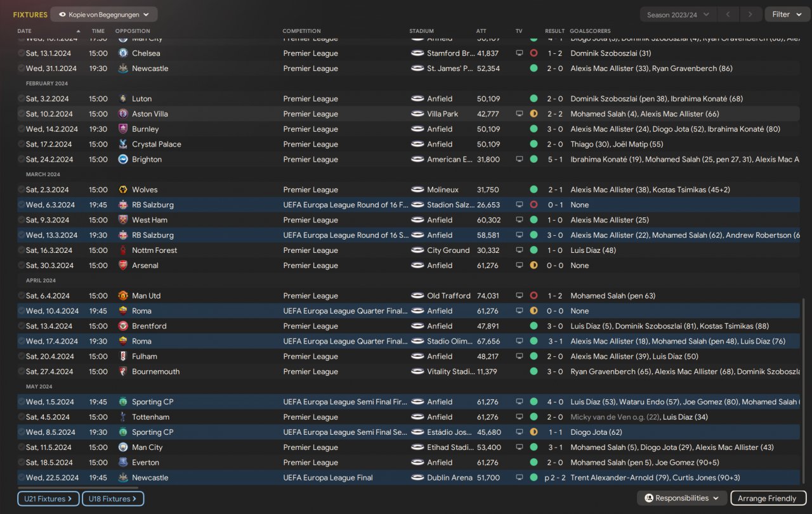Toggle the check mark for Sat, 4.5.2024
The image size is (812, 514).
[22, 417]
